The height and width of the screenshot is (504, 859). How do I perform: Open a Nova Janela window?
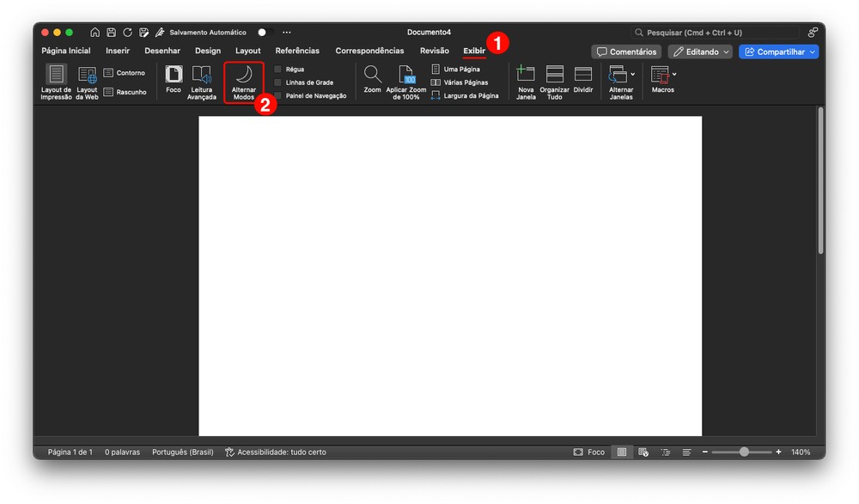tap(526, 75)
